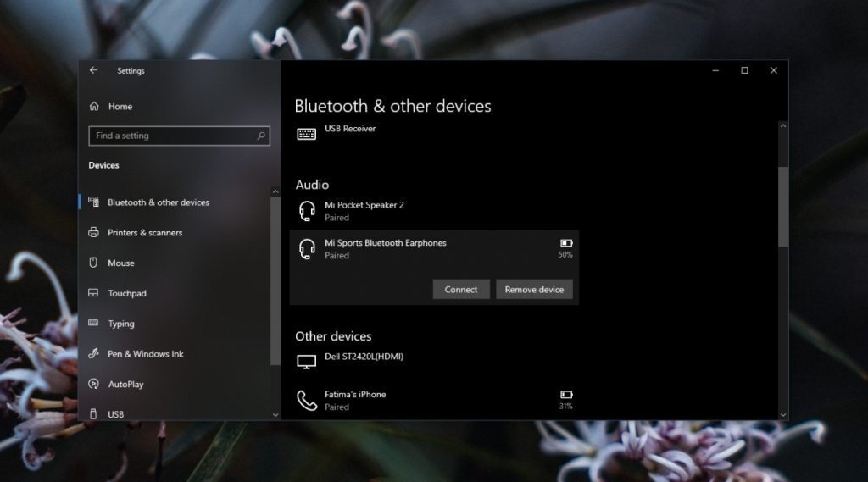
Task: Click the iPhone 31% battery icon
Action: [x=565, y=395]
